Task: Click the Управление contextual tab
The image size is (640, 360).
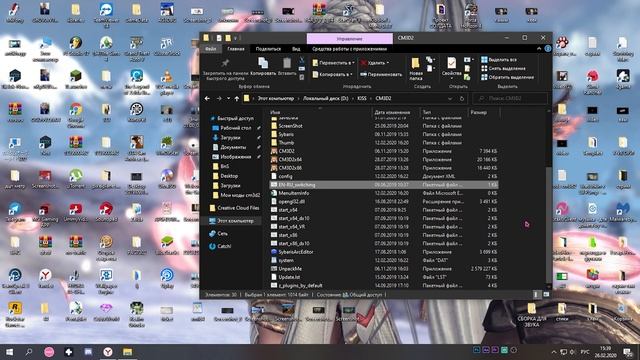Action: (350, 38)
